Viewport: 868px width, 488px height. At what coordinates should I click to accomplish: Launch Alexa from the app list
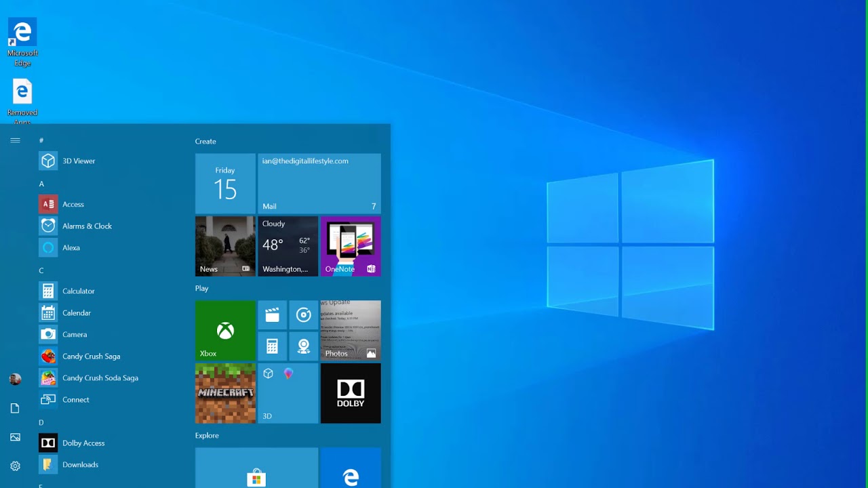point(71,248)
